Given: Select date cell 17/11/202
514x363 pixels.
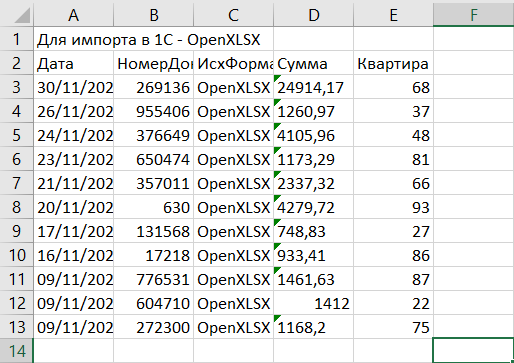Looking at the screenshot, I should coord(73,231).
